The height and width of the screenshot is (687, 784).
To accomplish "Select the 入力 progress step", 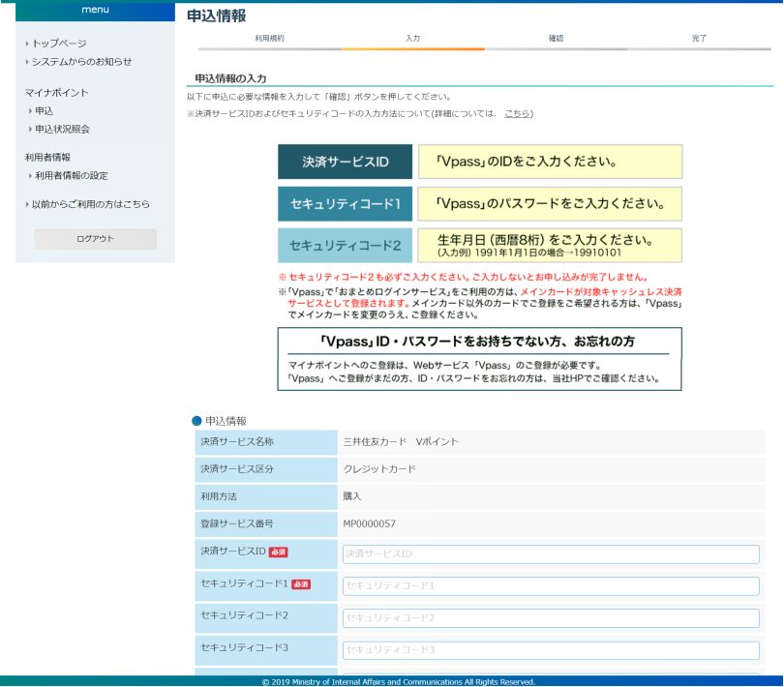I will coord(412,39).
